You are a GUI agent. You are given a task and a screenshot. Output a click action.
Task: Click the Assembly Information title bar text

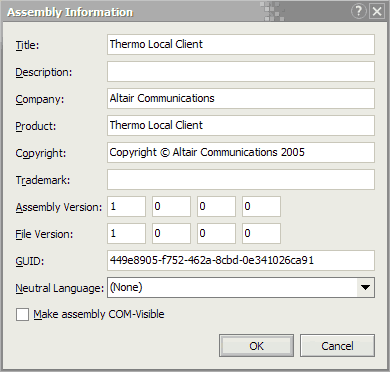click(x=70, y=12)
